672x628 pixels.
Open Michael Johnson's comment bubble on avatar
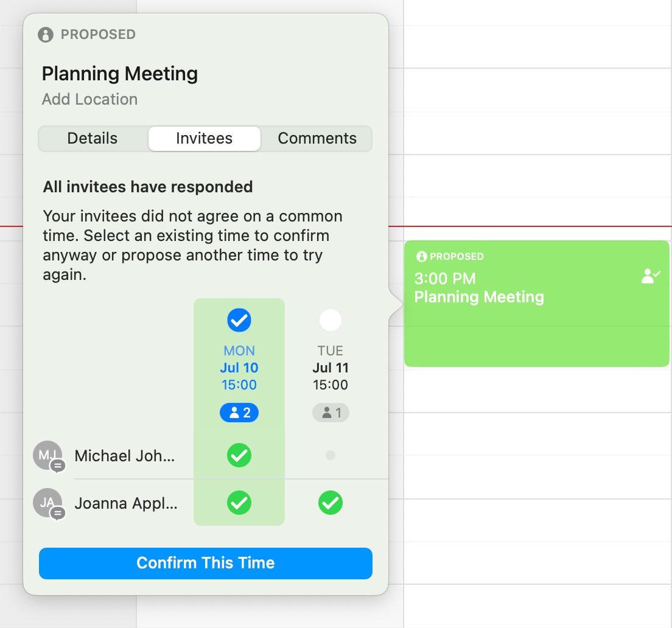click(x=58, y=465)
